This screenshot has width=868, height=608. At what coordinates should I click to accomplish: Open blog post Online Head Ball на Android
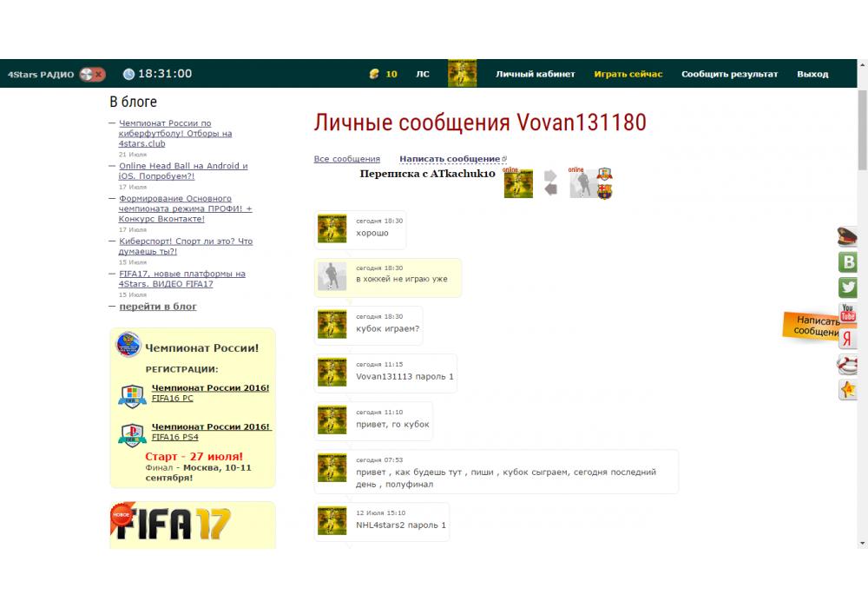point(182,171)
